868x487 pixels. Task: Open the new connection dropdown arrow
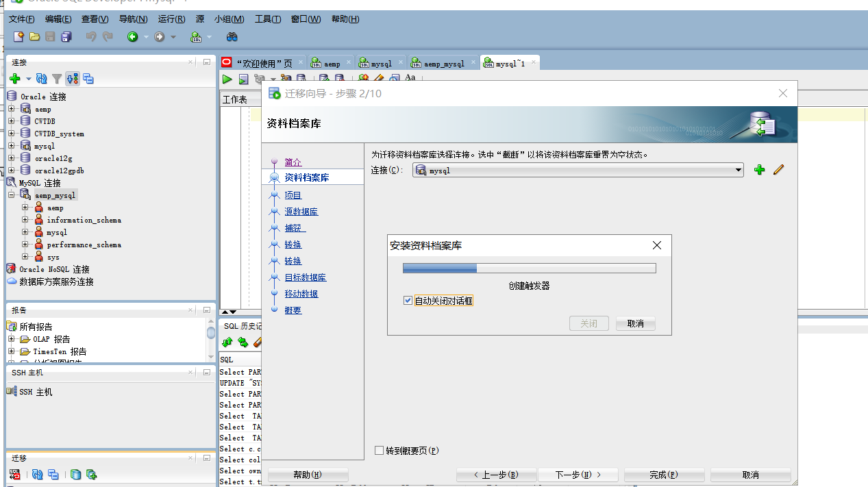pos(29,79)
